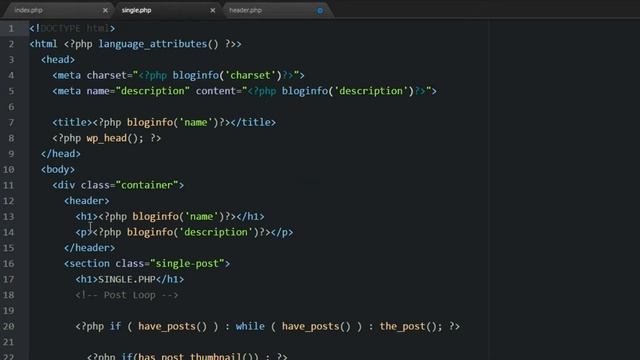This screenshot has height=360, width=640.
Task: Click language_attributes() on line 2
Action: (158, 44)
